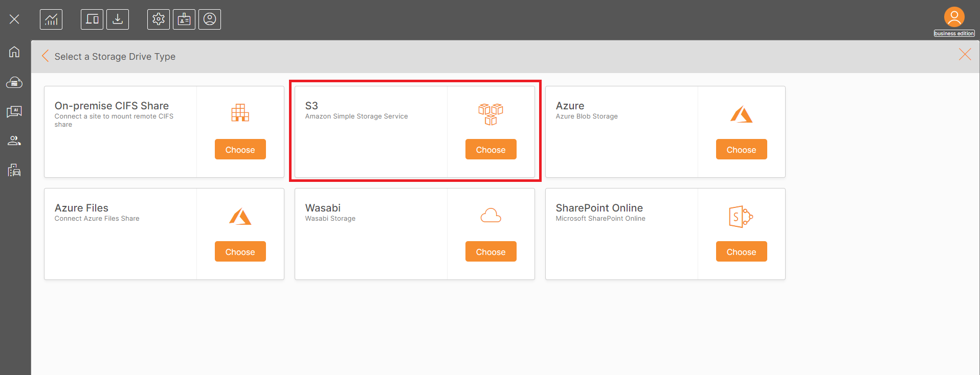Choose On-premise CIFS Share storage
Viewport: 980px width, 375px height.
click(240, 149)
